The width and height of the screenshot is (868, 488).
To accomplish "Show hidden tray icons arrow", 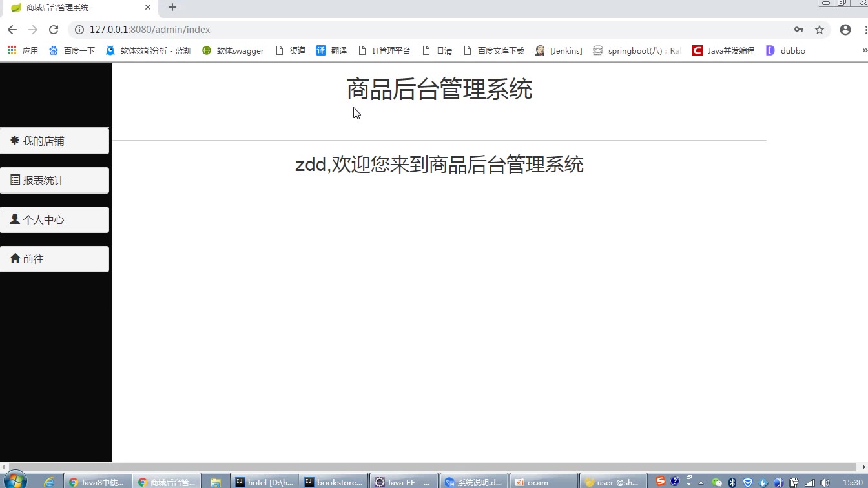I will coord(701,482).
